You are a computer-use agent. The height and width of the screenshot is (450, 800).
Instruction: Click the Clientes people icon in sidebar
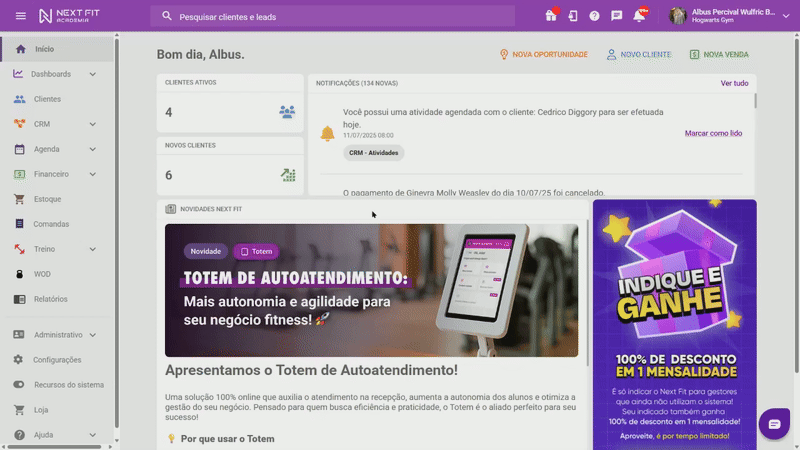point(19,99)
